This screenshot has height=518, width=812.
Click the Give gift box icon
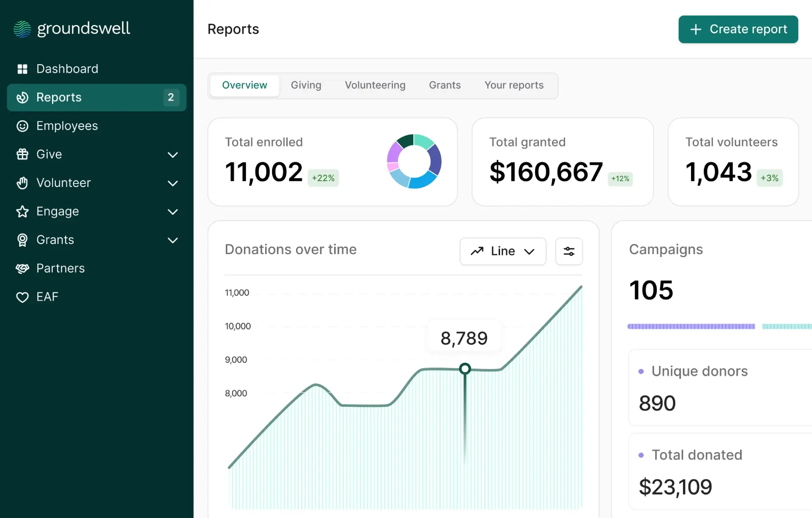[22, 154]
